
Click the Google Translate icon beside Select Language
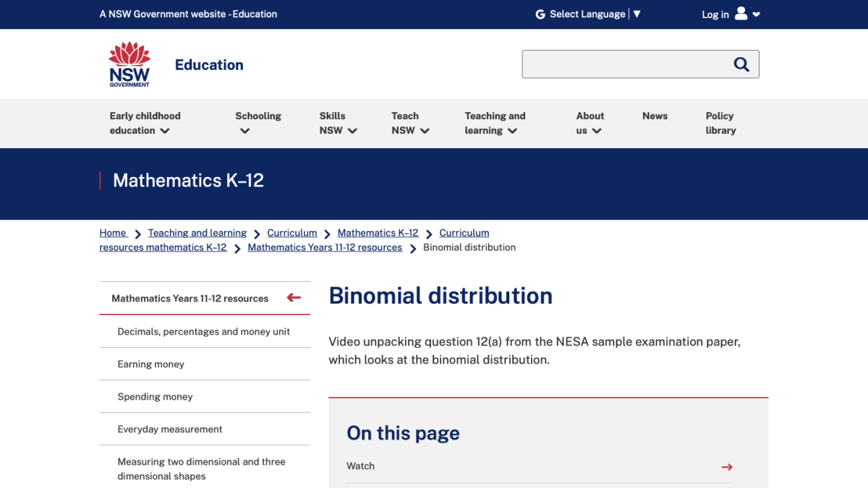tap(539, 14)
